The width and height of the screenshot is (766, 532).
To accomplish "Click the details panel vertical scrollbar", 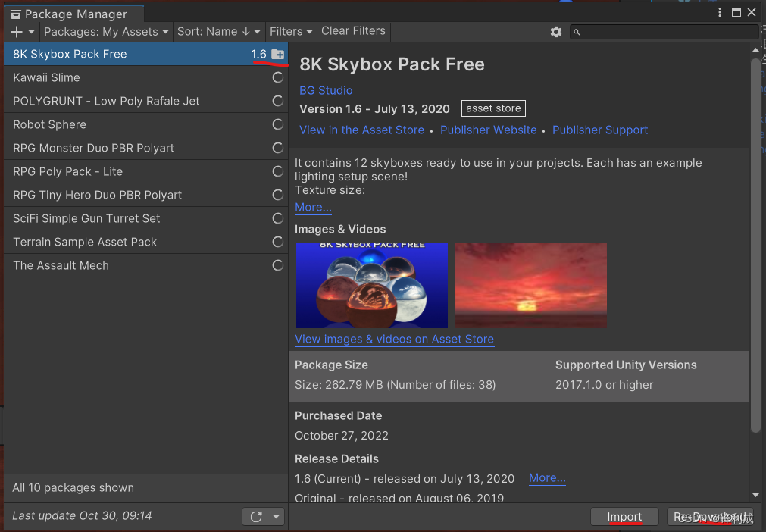I will click(x=755, y=246).
